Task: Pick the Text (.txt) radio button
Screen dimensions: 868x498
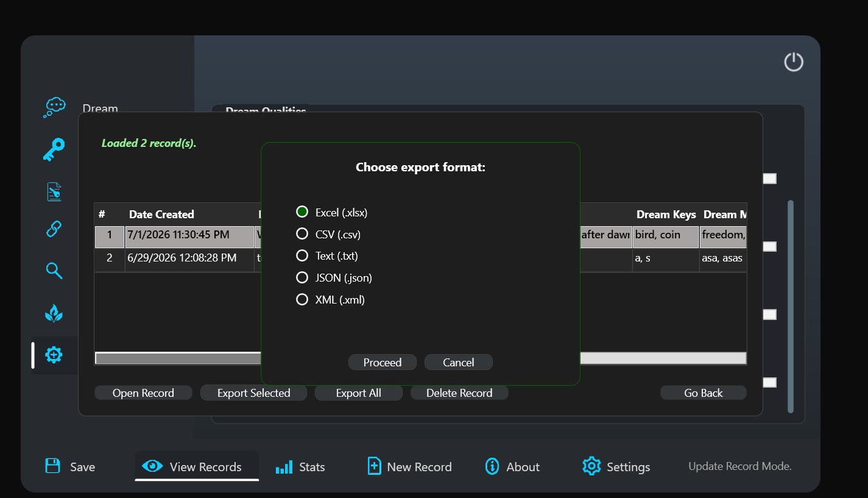Action: [326, 256]
